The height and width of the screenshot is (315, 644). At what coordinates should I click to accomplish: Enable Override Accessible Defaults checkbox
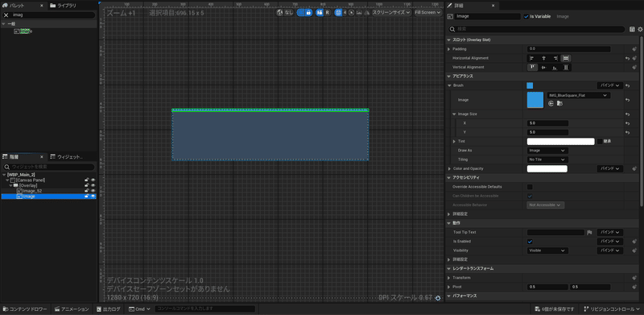[x=530, y=187]
